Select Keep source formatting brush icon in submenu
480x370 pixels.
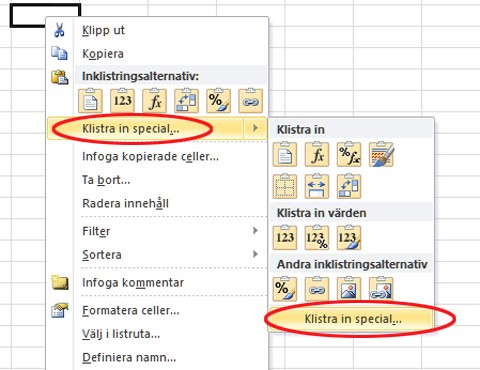coord(381,154)
